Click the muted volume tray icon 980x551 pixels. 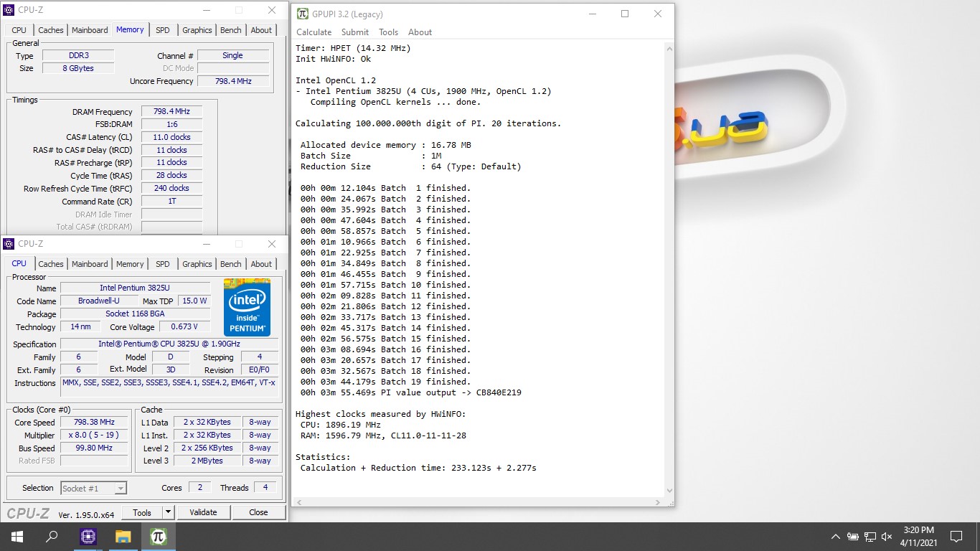click(x=887, y=536)
